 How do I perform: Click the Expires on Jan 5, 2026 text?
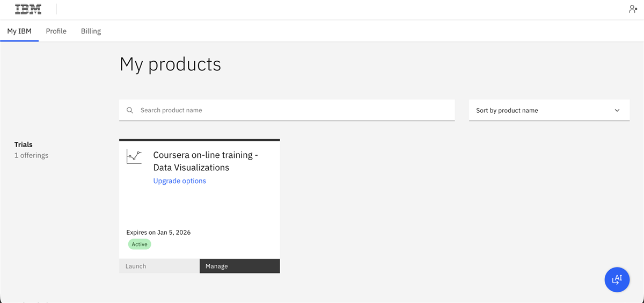pos(158,233)
